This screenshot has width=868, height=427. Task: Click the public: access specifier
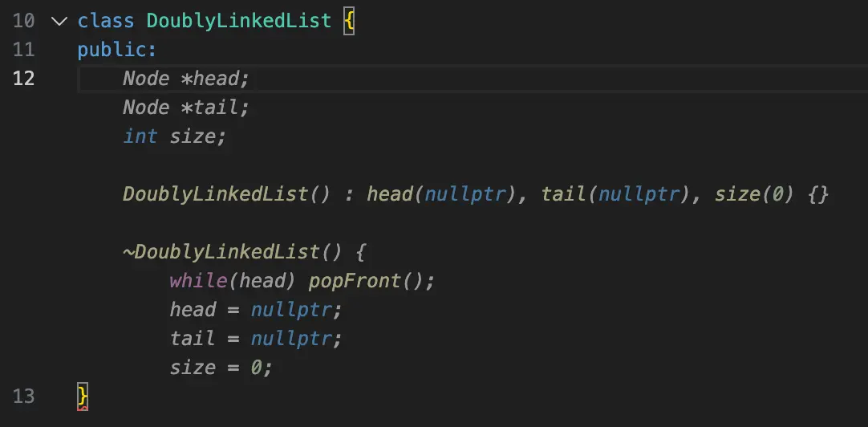tap(117, 50)
